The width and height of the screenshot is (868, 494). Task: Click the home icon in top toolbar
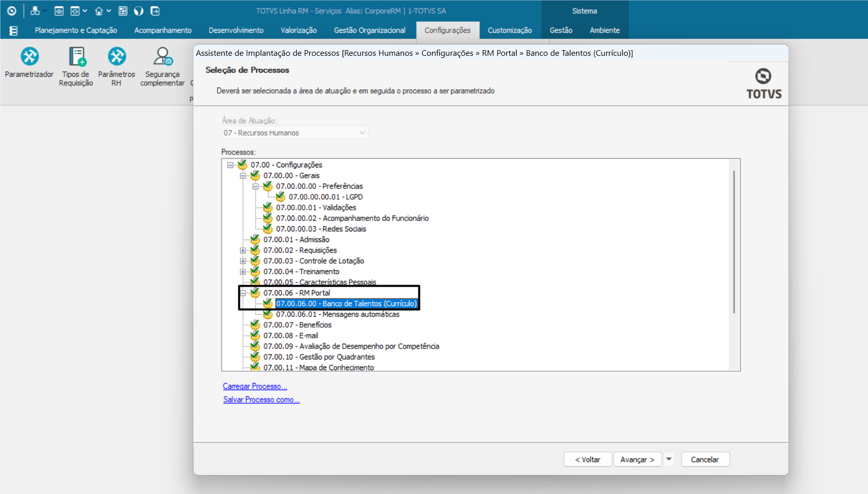(x=99, y=11)
